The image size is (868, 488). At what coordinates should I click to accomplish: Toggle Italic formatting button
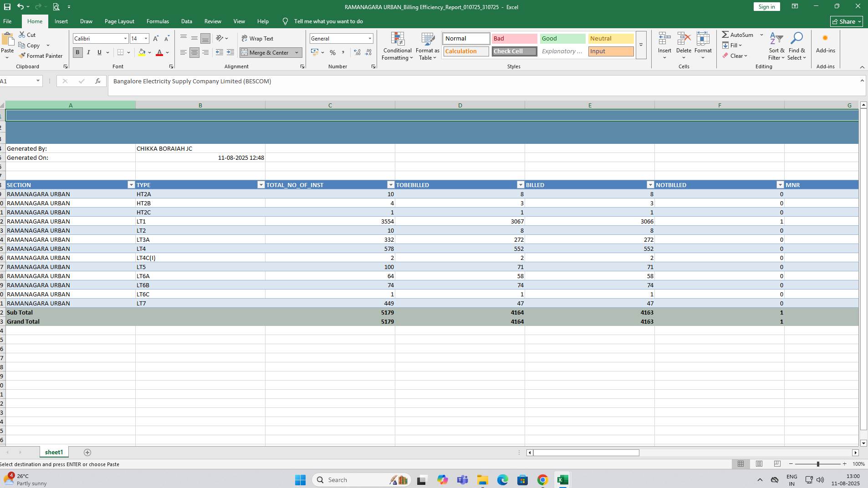[88, 52]
